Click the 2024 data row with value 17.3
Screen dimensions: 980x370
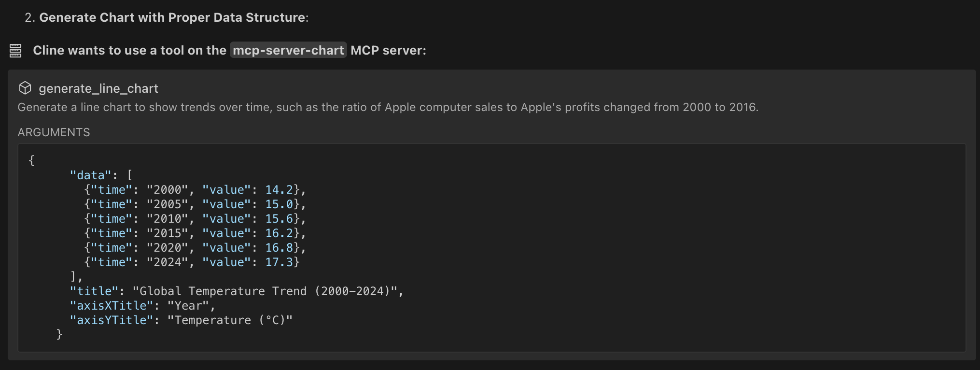click(x=192, y=262)
